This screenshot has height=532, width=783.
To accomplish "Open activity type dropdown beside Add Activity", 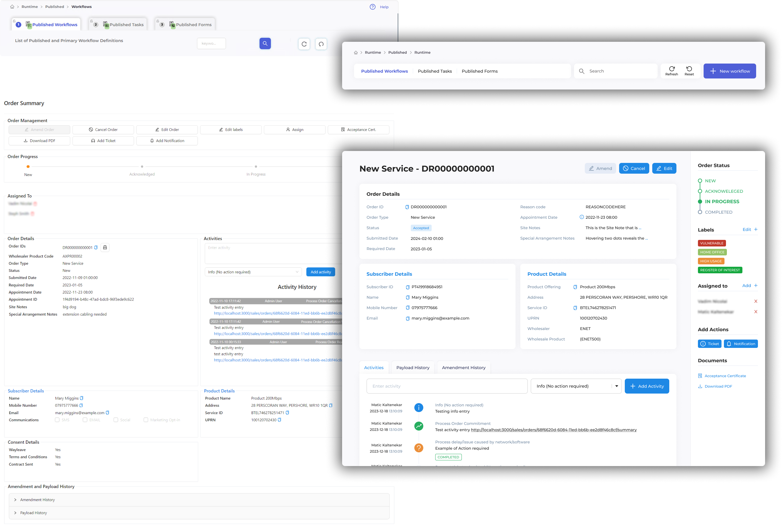I will 576,386.
